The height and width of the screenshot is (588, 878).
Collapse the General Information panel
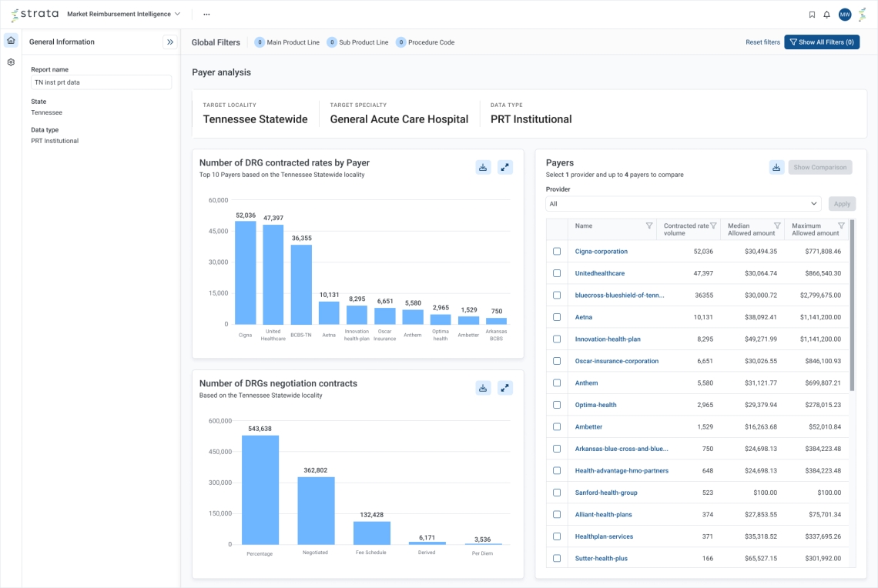coord(170,42)
